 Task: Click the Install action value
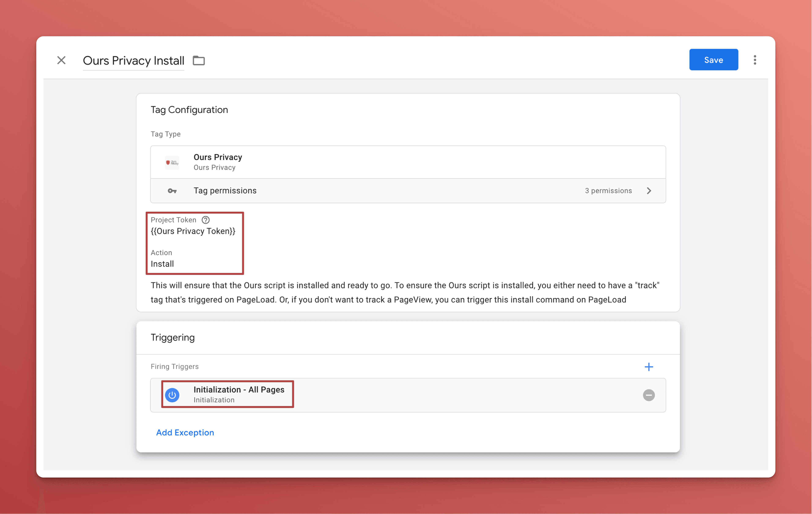(x=162, y=264)
